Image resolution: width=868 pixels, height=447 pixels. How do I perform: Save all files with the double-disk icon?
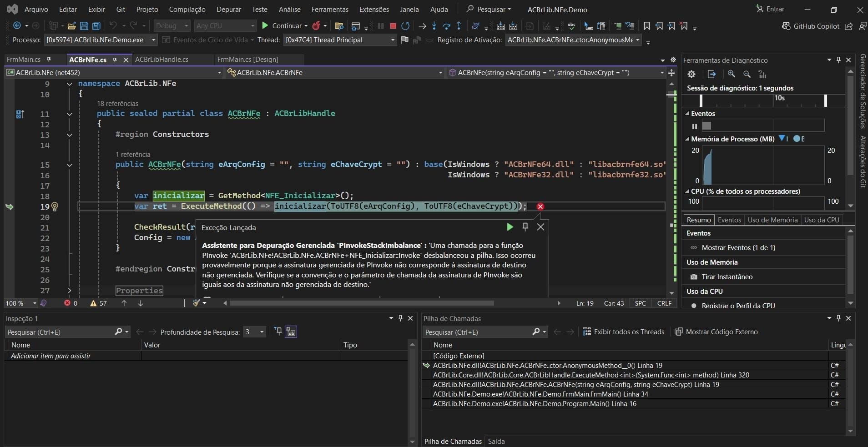tap(96, 26)
